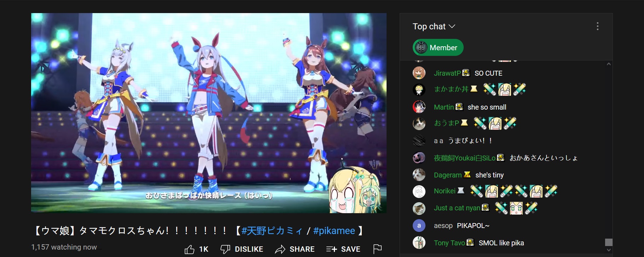
Task: Click username JiravatP in chat
Action: [447, 73]
